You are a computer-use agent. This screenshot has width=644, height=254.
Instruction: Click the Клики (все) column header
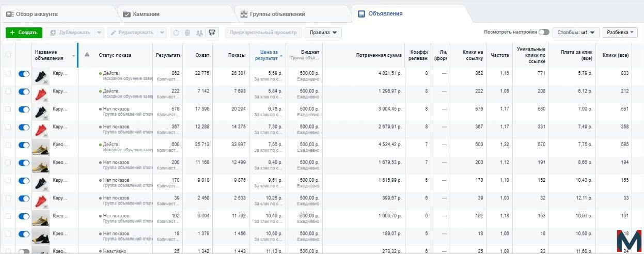[x=616, y=55]
